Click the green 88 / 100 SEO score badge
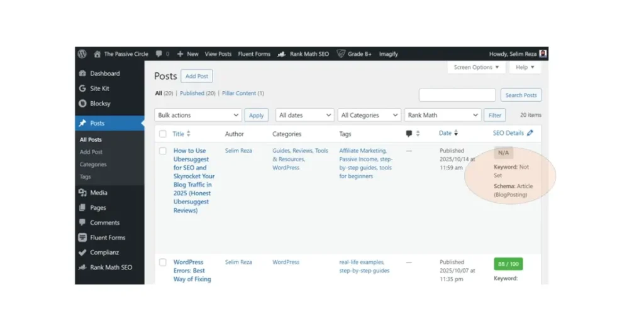The height and width of the screenshot is (331, 644). (x=508, y=264)
